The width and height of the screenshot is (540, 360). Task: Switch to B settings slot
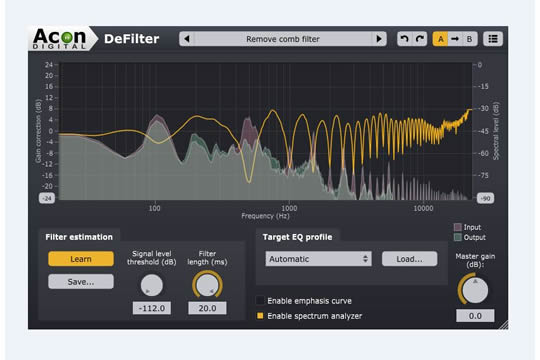[x=469, y=39]
